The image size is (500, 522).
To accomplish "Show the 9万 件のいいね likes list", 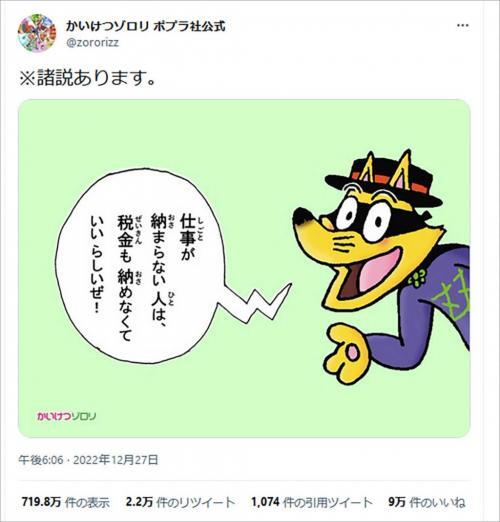I will pyautogui.click(x=426, y=502).
